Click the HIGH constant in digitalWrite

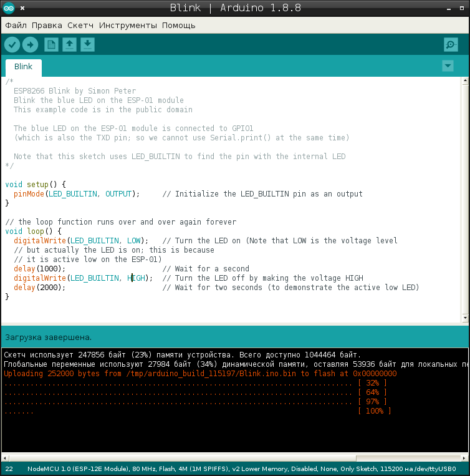coord(136,278)
